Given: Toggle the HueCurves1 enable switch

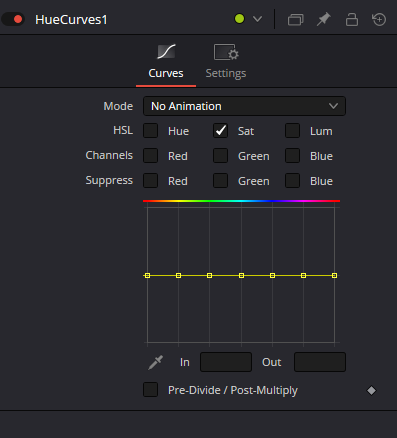Looking at the screenshot, I should pyautogui.click(x=13, y=19).
